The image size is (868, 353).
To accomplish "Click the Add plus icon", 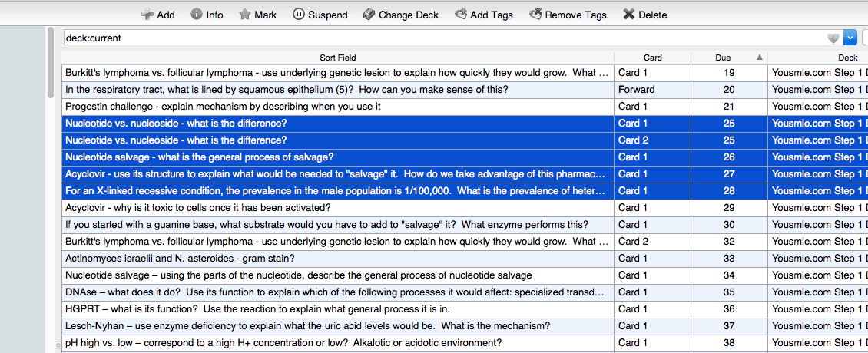I will coord(147,15).
